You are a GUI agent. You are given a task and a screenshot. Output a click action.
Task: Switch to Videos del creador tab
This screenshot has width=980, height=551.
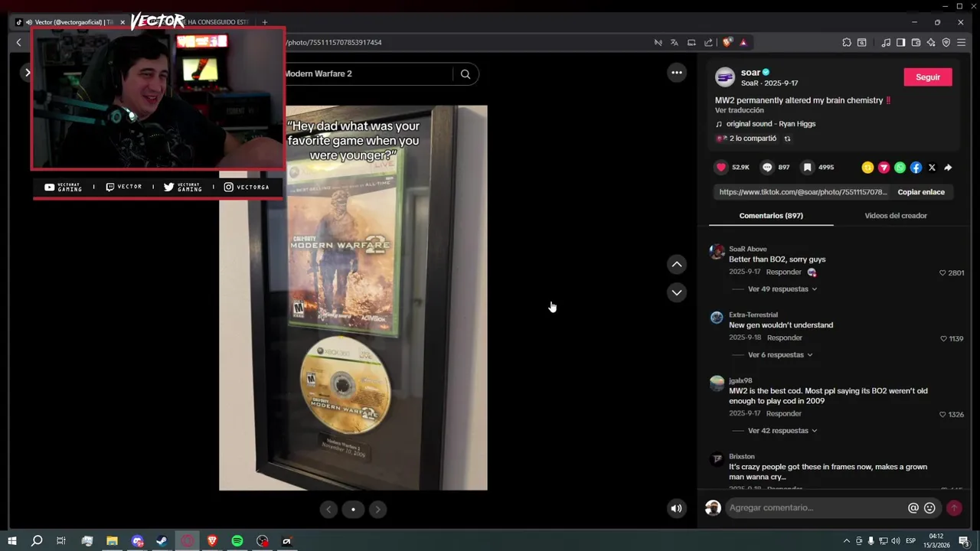896,216
